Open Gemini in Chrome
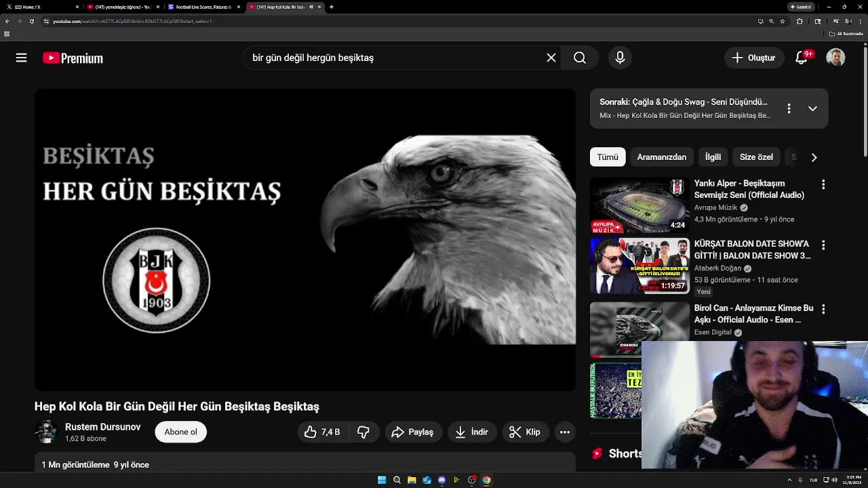Image resolution: width=868 pixels, height=488 pixels. (x=800, y=7)
